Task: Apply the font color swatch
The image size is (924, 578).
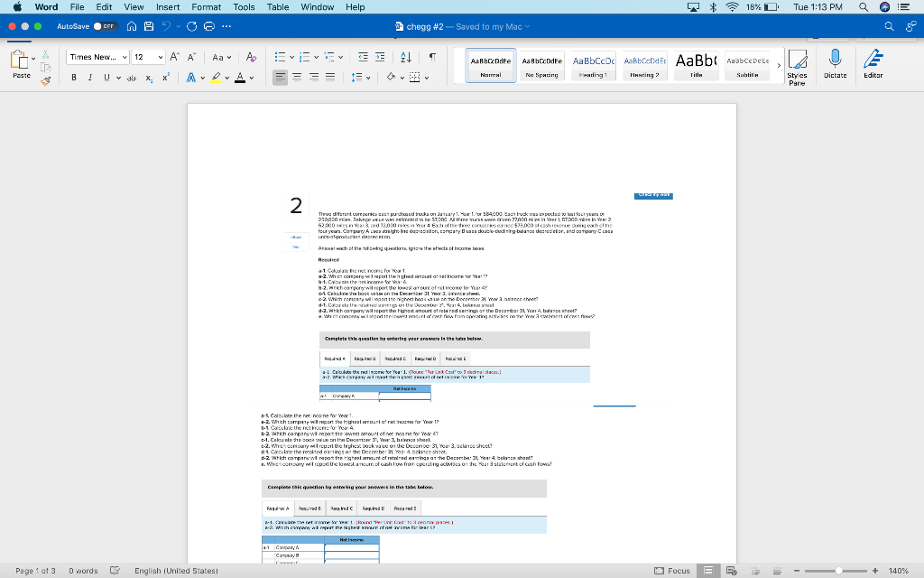Action: click(x=240, y=78)
